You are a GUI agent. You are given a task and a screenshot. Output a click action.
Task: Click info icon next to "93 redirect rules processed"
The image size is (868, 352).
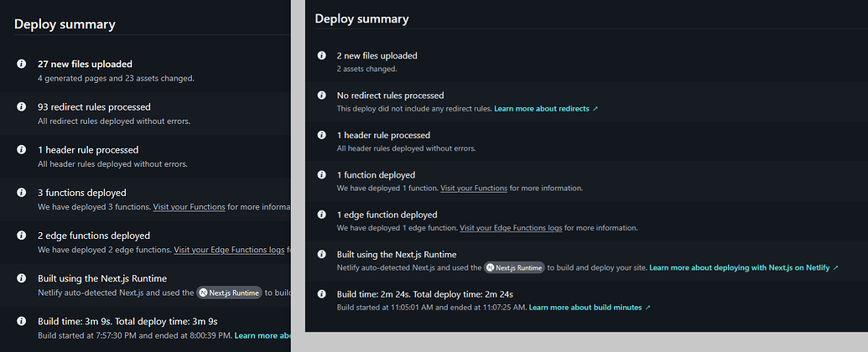(x=20, y=107)
